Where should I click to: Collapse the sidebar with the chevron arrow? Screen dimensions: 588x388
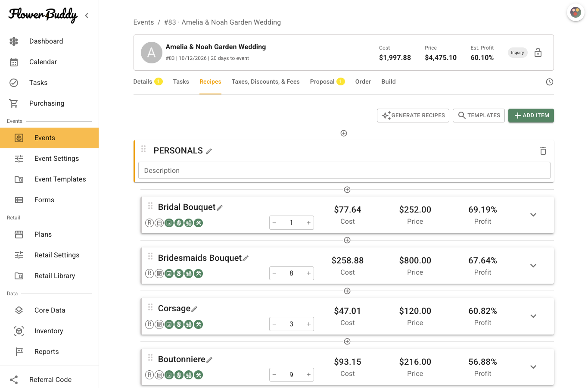click(x=87, y=16)
